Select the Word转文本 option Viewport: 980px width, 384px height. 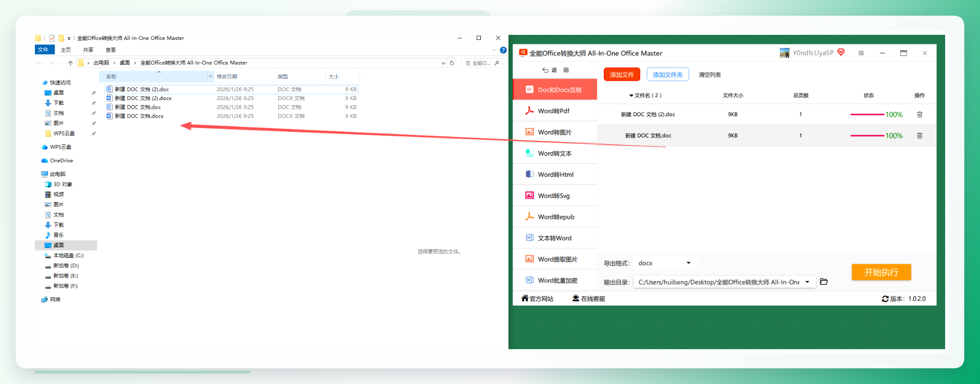tap(555, 153)
